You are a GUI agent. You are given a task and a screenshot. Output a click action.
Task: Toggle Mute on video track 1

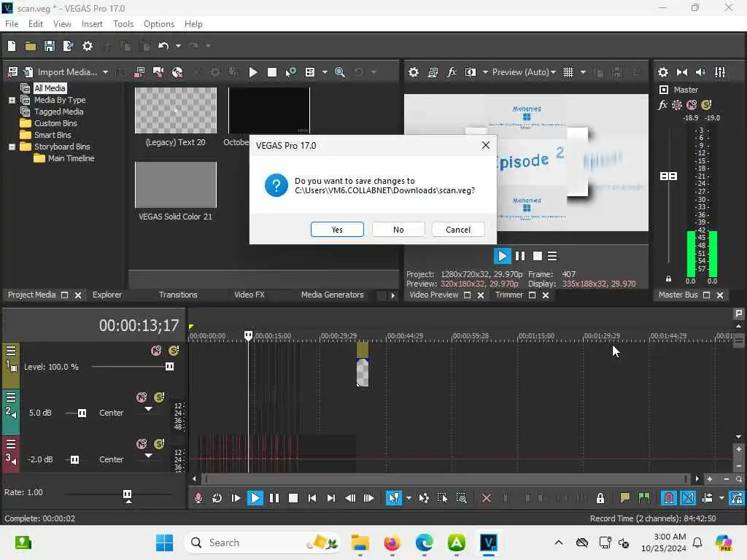click(156, 351)
